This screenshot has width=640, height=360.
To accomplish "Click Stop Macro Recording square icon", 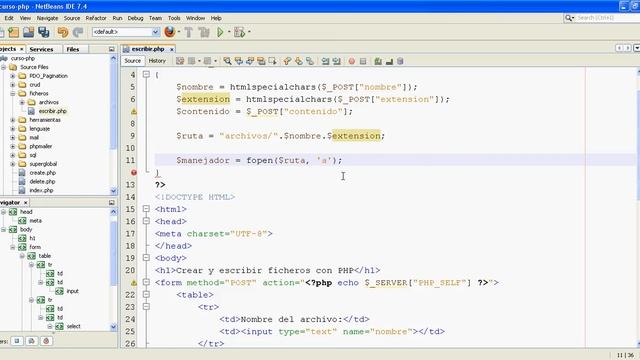I will (x=363, y=61).
